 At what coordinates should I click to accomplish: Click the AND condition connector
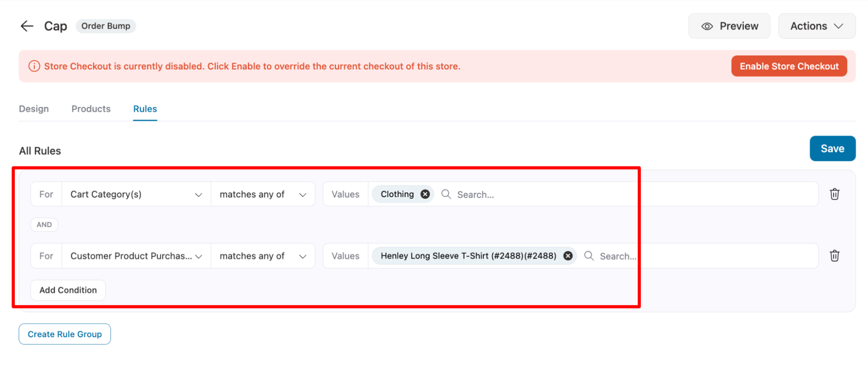tap(44, 224)
